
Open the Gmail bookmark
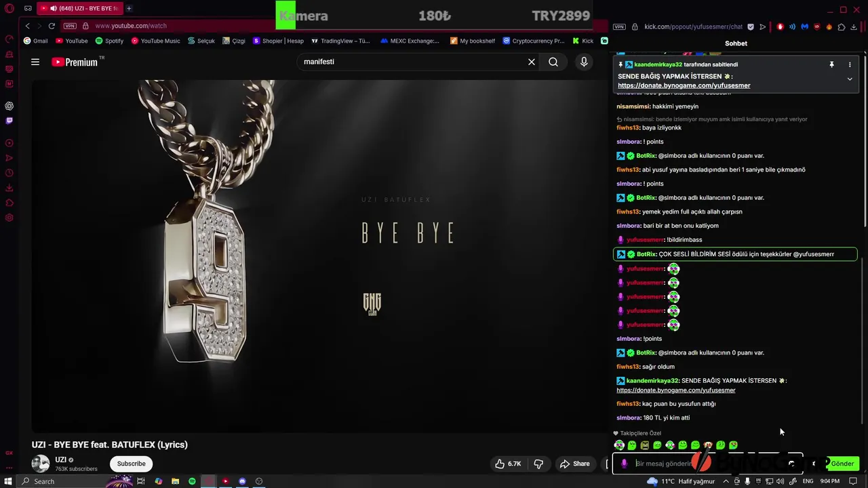point(35,41)
